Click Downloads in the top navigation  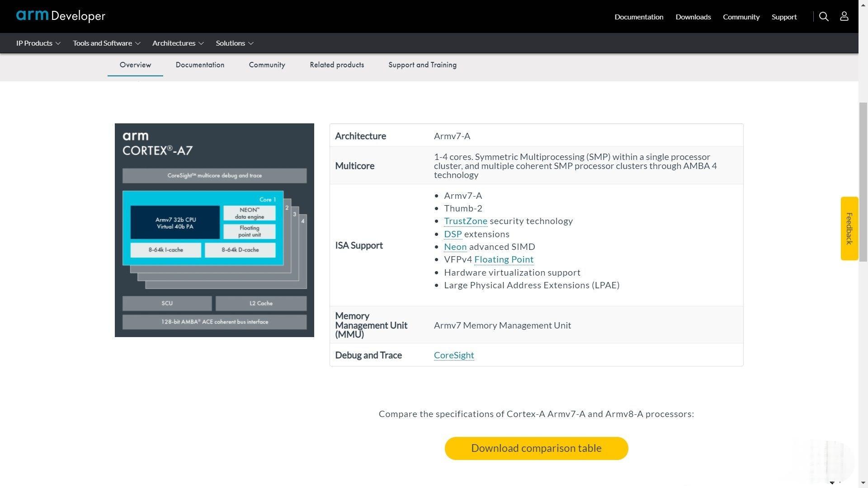693,17
